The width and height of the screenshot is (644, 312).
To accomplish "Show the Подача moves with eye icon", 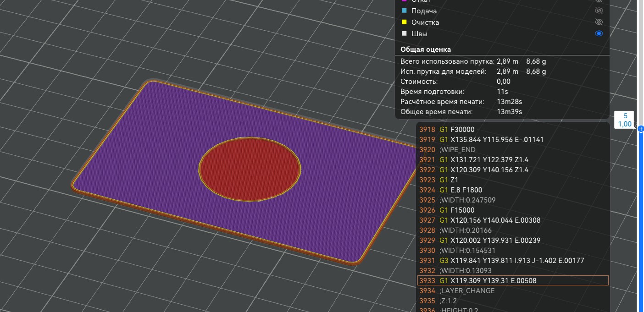I will [599, 11].
